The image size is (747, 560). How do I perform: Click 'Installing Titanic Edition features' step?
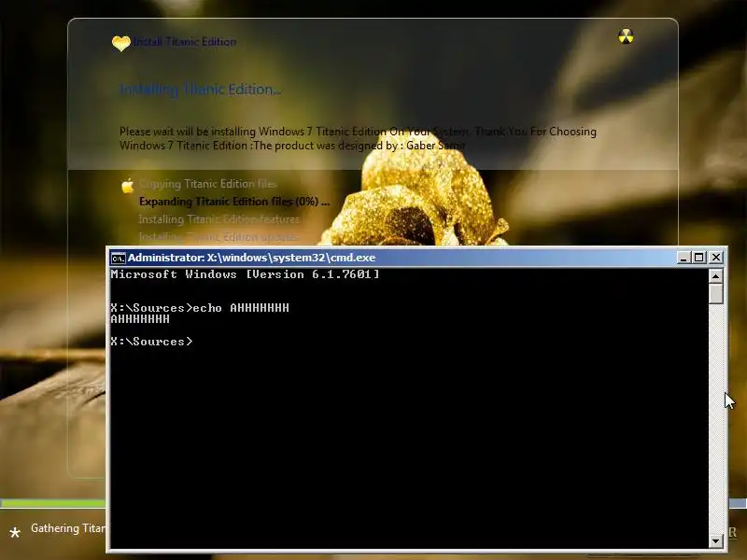(x=218, y=219)
